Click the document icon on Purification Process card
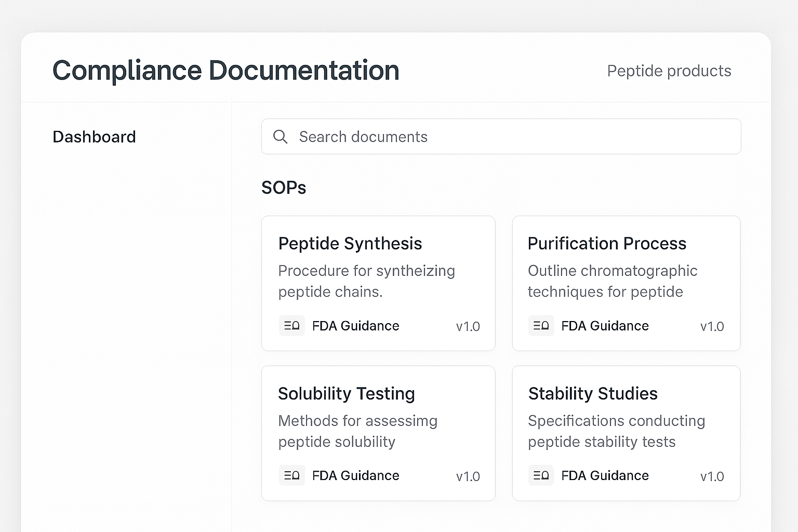The width and height of the screenshot is (798, 532). [541, 325]
